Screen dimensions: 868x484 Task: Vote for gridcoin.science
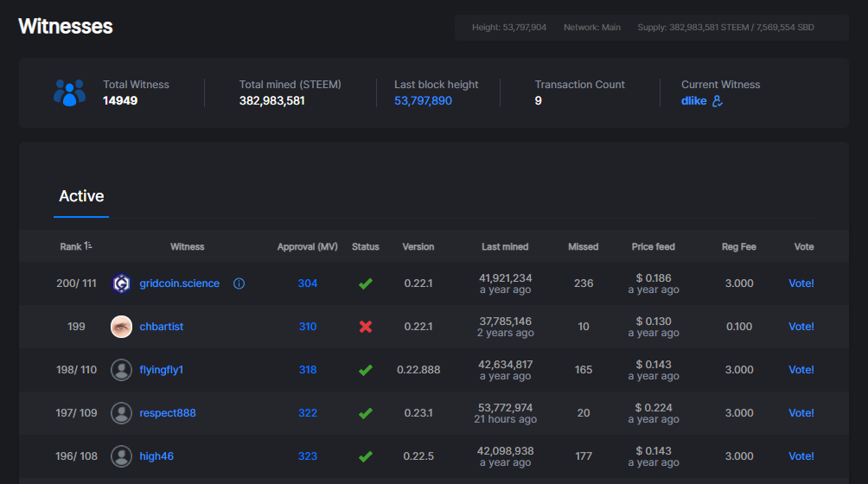tap(801, 283)
